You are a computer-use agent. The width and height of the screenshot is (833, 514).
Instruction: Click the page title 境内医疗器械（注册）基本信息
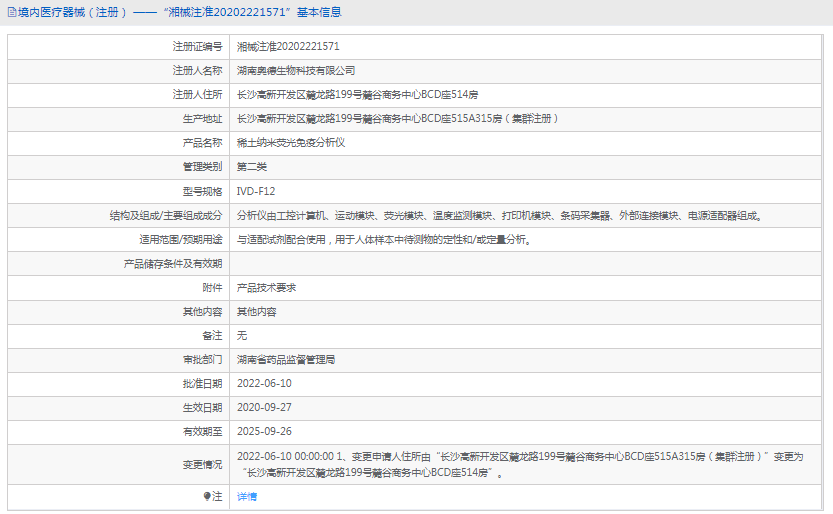180,12
